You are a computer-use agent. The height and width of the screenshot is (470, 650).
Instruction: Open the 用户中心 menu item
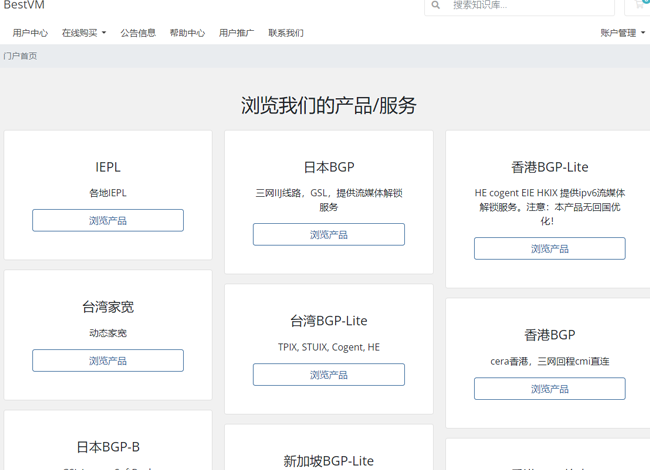point(30,33)
